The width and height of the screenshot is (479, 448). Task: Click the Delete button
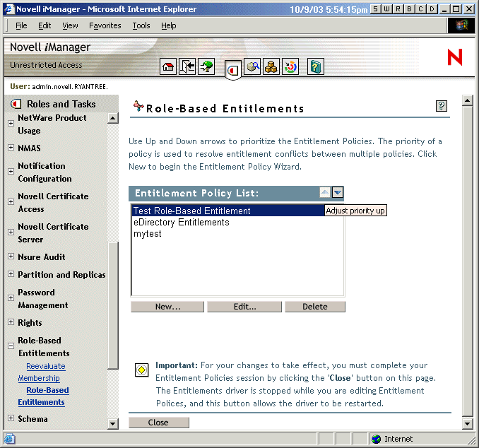click(x=315, y=307)
